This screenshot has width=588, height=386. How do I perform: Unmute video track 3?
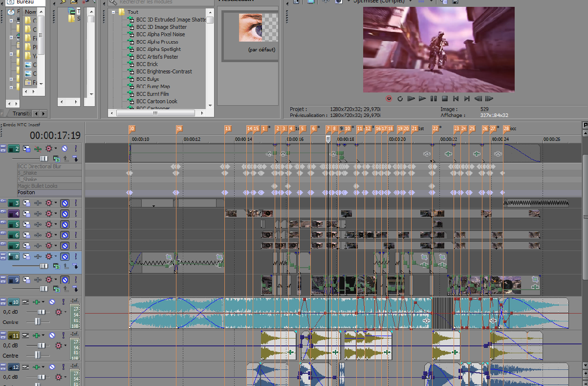tap(64, 203)
